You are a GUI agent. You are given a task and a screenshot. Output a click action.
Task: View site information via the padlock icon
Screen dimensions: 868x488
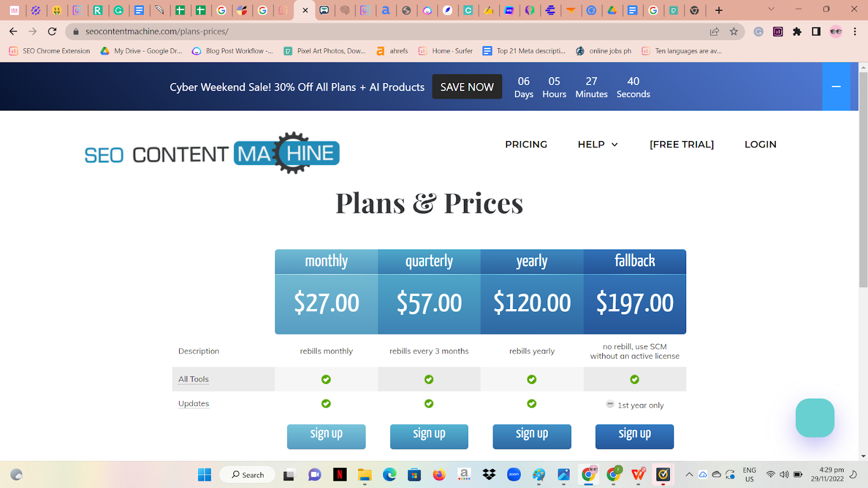[x=76, y=31]
